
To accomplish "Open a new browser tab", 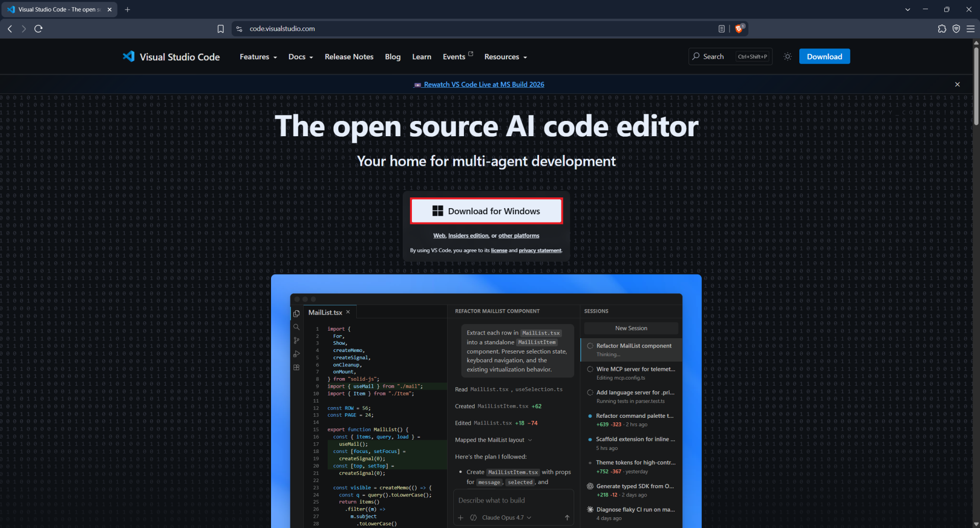I will [x=128, y=10].
